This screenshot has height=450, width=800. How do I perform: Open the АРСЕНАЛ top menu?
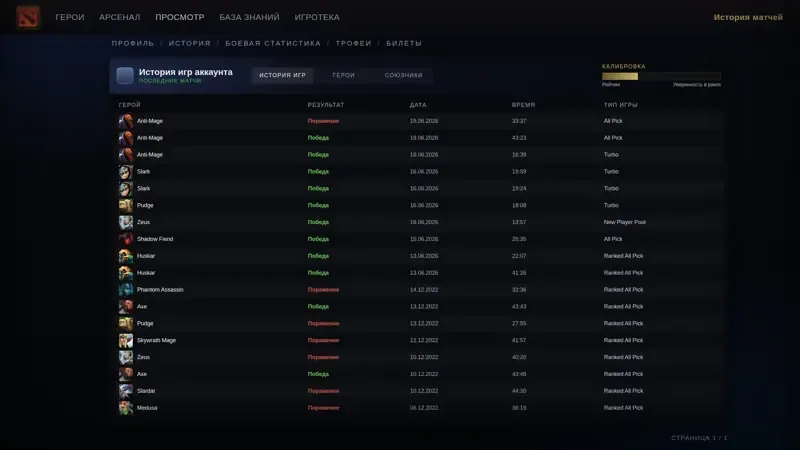coord(119,17)
